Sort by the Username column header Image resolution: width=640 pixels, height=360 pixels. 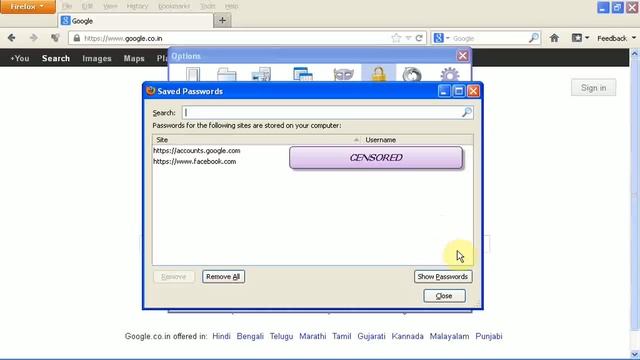pos(417,140)
